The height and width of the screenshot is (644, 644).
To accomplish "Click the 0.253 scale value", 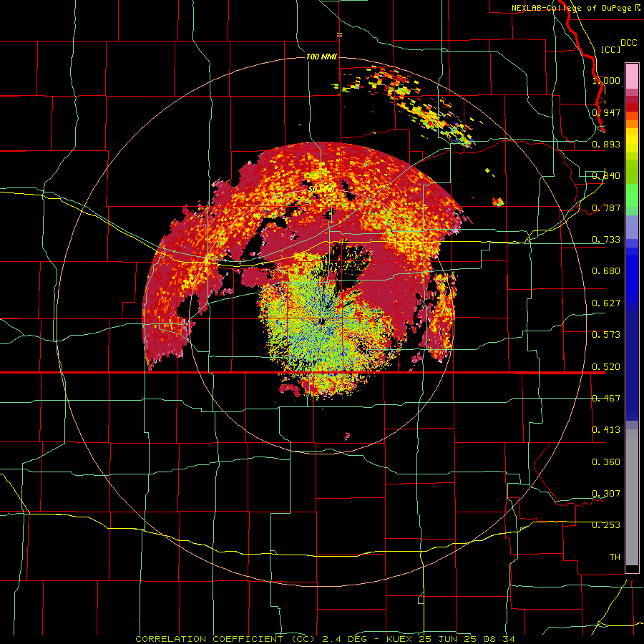I will coord(606,525).
